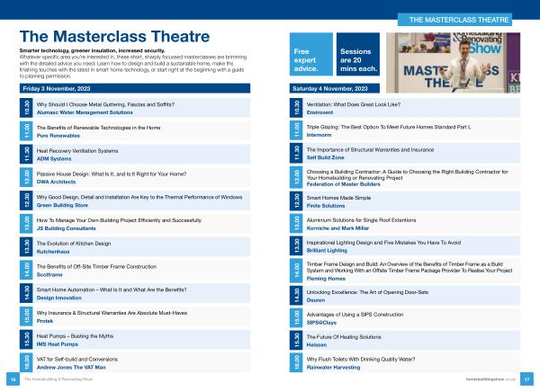Click page number 16 box
This screenshot has width=540, height=392.
13,379
